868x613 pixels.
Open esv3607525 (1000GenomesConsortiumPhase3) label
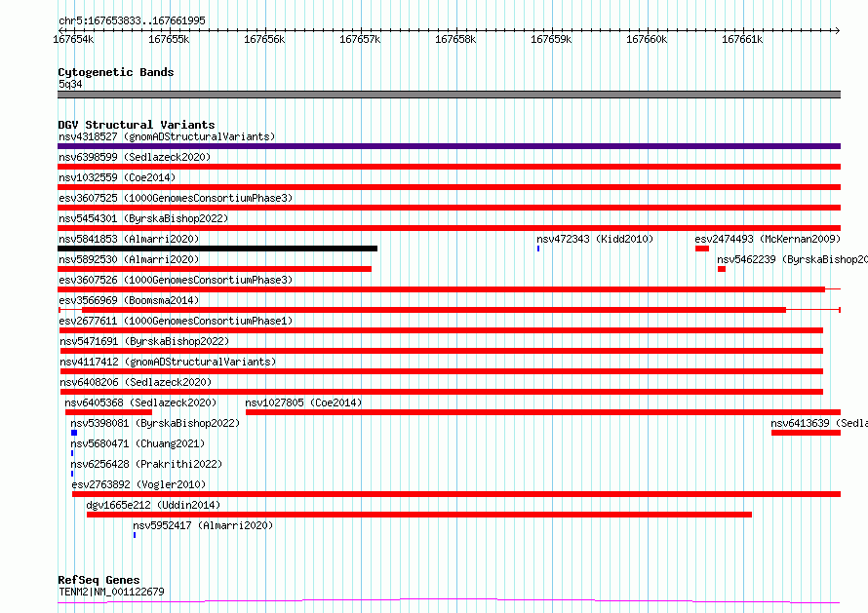click(x=176, y=198)
